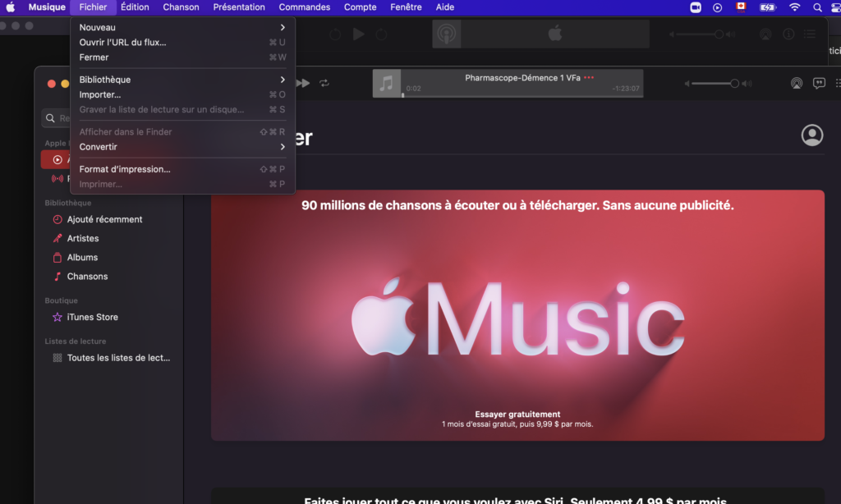Open the iTunes Store
The height and width of the screenshot is (504, 841).
pos(92,317)
